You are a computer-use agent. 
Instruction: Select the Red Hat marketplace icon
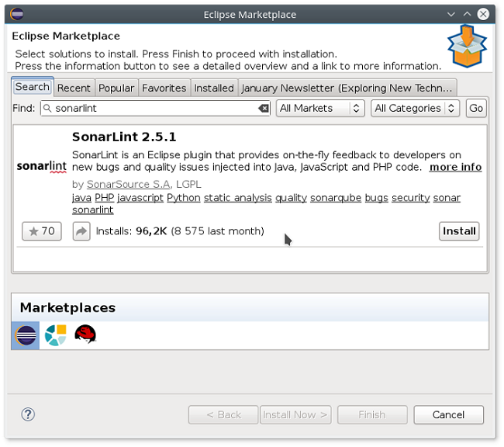pos(85,334)
